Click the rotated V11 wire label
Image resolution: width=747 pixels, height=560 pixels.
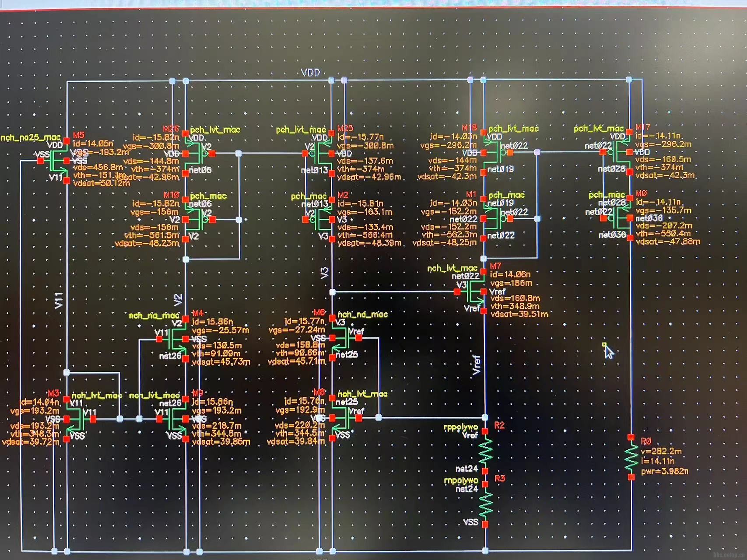coord(59,301)
